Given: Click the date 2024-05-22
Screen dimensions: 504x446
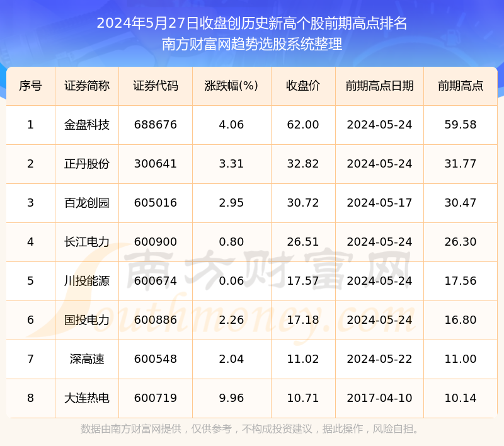Looking at the screenshot, I should tap(380, 359).
